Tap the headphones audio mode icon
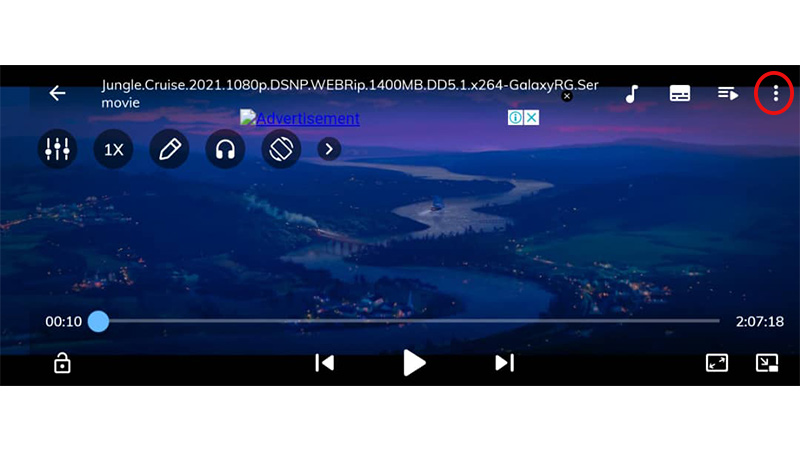Image resolution: width=800 pixels, height=450 pixels. pyautogui.click(x=225, y=149)
